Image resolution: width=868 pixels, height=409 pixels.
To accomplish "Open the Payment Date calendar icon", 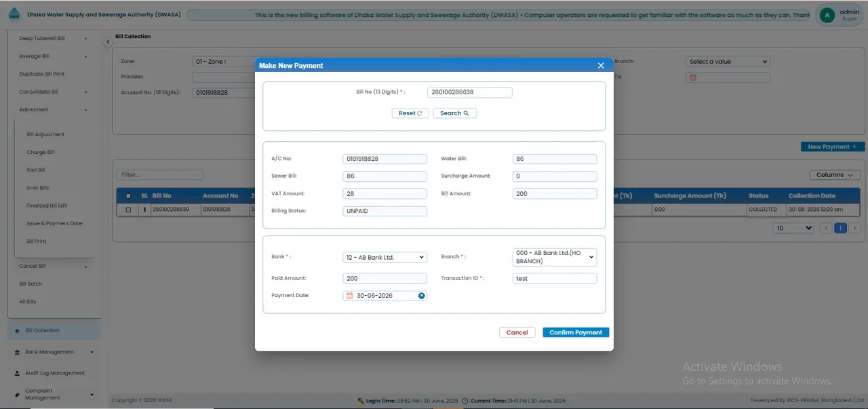I will click(x=350, y=296).
